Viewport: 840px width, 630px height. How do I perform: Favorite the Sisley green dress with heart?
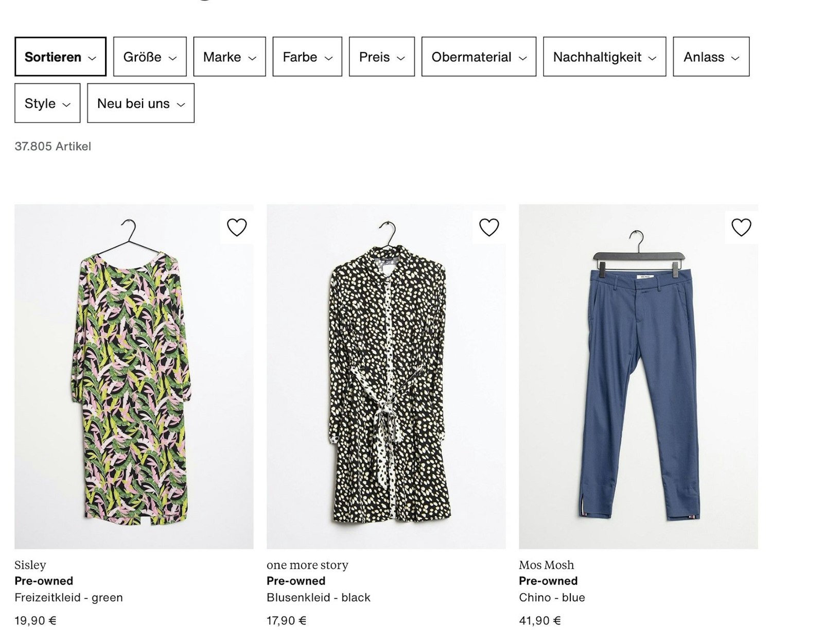coord(237,227)
